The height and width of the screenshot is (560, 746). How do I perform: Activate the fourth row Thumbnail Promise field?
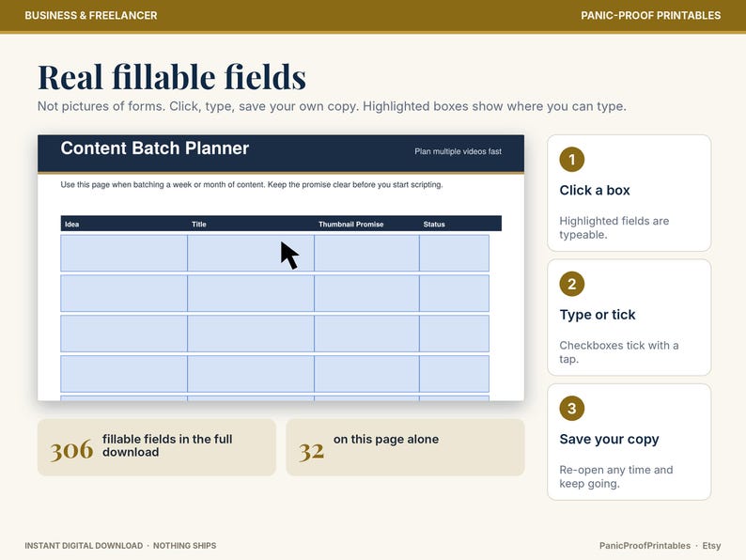[x=366, y=374]
